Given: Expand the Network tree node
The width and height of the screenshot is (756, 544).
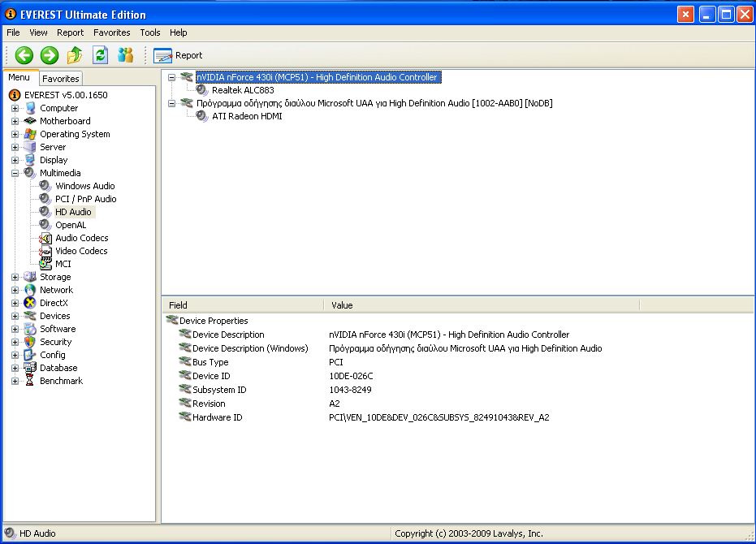Looking at the screenshot, I should (x=15, y=291).
